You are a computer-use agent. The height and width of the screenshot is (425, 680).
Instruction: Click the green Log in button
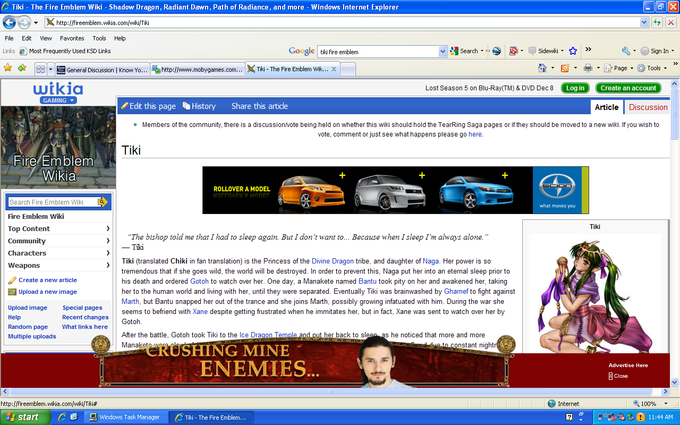point(575,88)
